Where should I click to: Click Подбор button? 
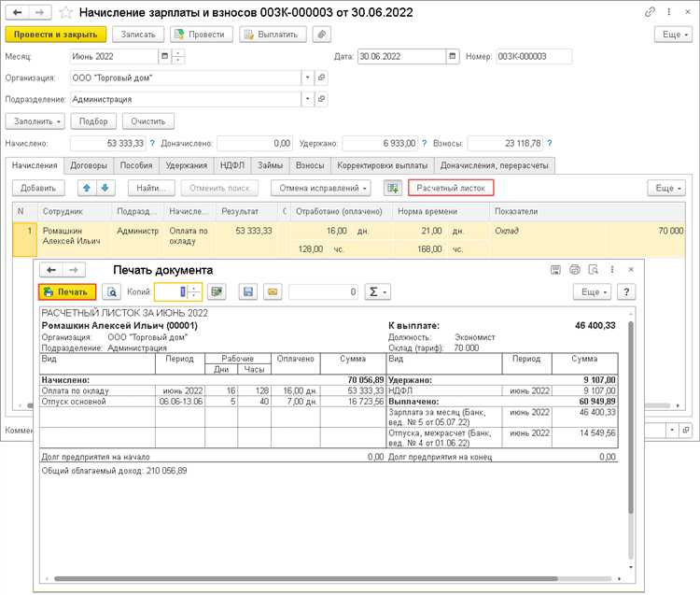click(93, 121)
